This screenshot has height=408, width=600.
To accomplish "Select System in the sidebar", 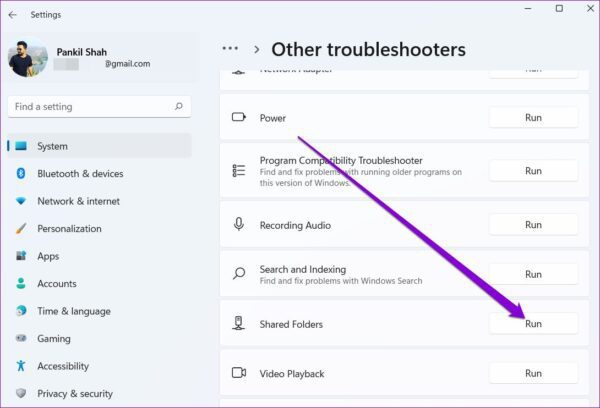I will point(99,146).
